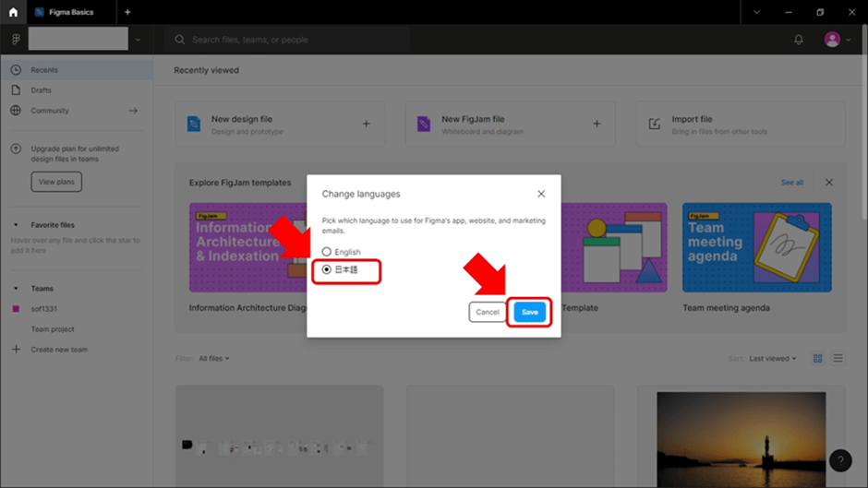This screenshot has height=488, width=868.
Task: Open Drafts in the sidebar
Action: 77,90
